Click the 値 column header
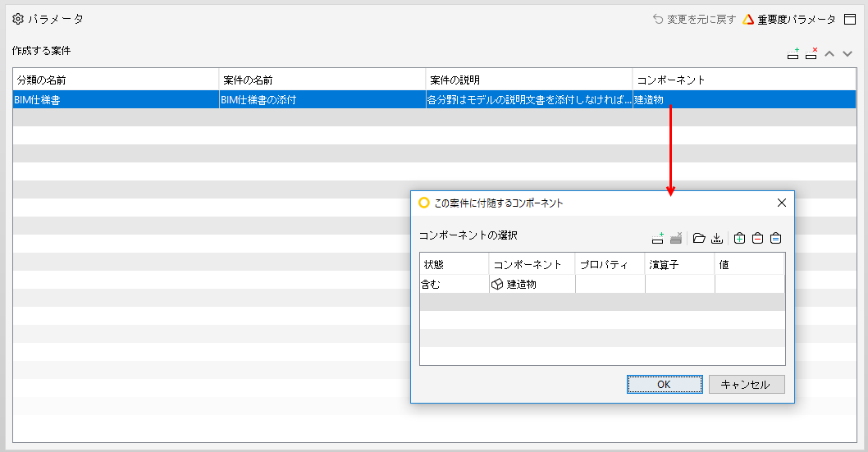Image resolution: width=868 pixels, height=452 pixels. click(x=750, y=264)
